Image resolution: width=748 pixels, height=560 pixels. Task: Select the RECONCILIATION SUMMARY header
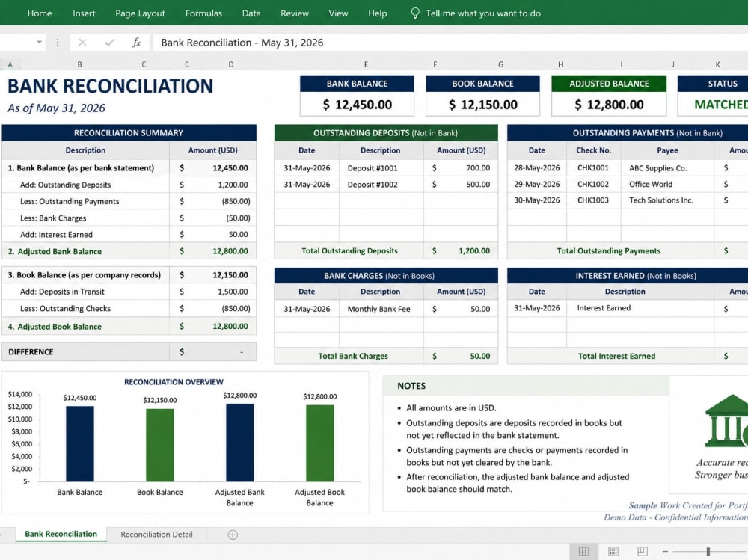coord(129,132)
